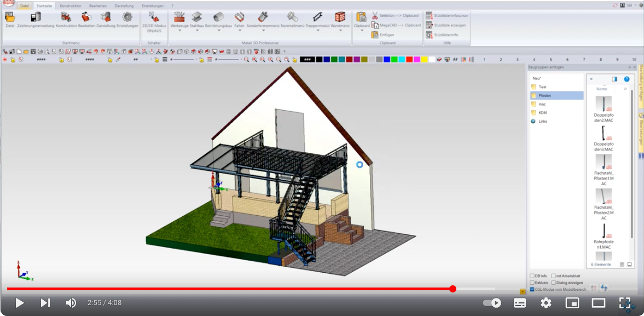Select the KDM folder in the Baugruppen list
The height and width of the screenshot is (316, 644).
[x=542, y=113]
